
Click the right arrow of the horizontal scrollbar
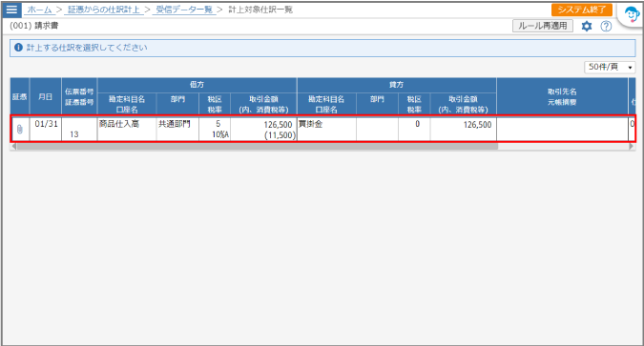click(632, 147)
